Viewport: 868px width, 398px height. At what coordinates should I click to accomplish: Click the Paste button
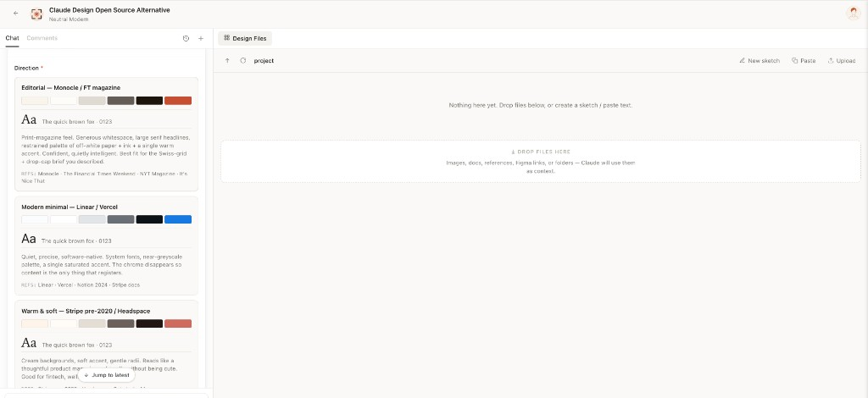coord(804,61)
